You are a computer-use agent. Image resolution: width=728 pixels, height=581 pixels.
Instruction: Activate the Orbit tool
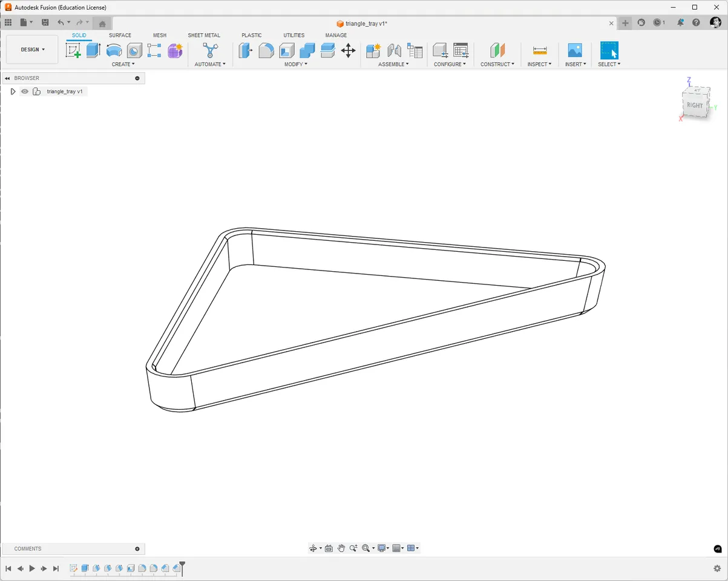(x=313, y=548)
